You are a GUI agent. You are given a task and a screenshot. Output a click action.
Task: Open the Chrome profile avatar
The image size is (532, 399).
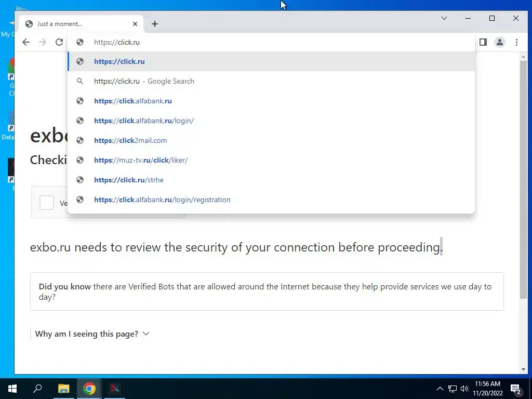499,42
